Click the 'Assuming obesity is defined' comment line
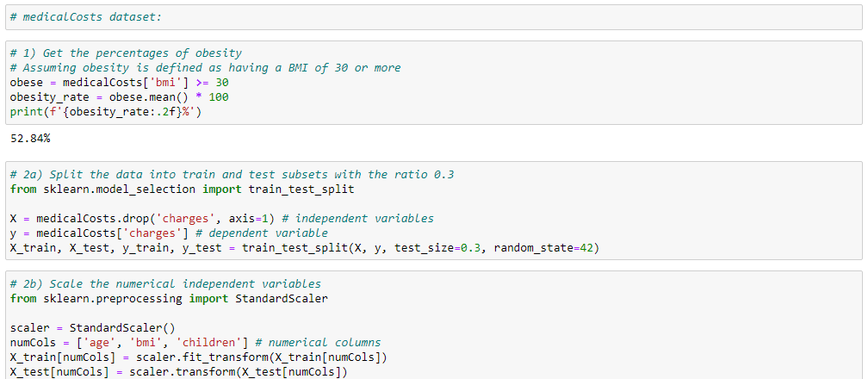868x379 pixels. click(x=205, y=68)
